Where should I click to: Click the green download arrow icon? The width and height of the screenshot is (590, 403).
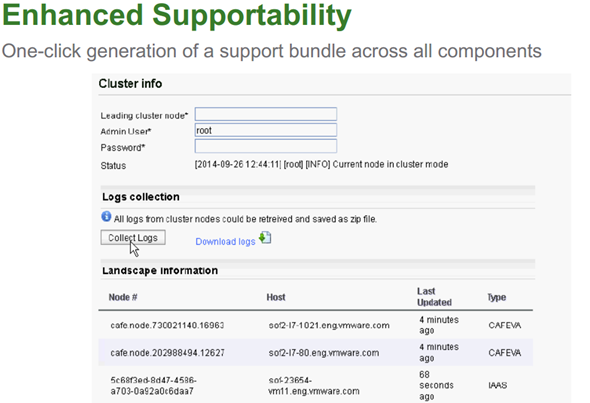pyautogui.click(x=265, y=238)
